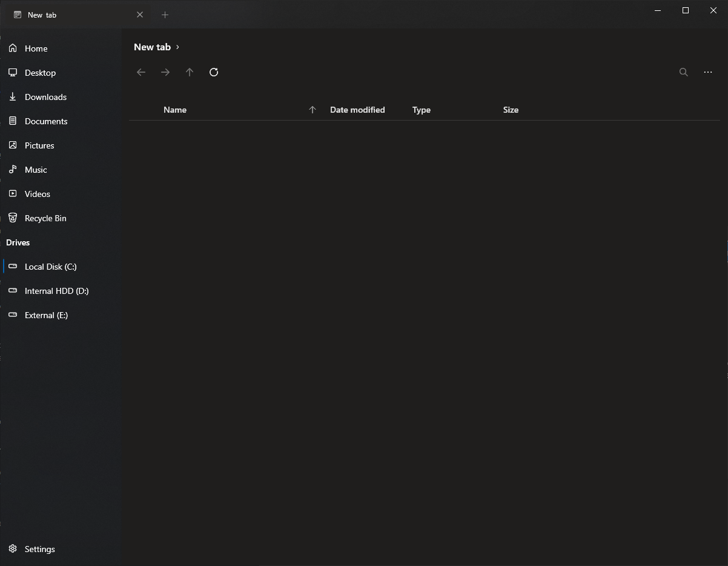This screenshot has height=566, width=728.
Task: Select Documents in the sidebar
Action: coord(61,121)
